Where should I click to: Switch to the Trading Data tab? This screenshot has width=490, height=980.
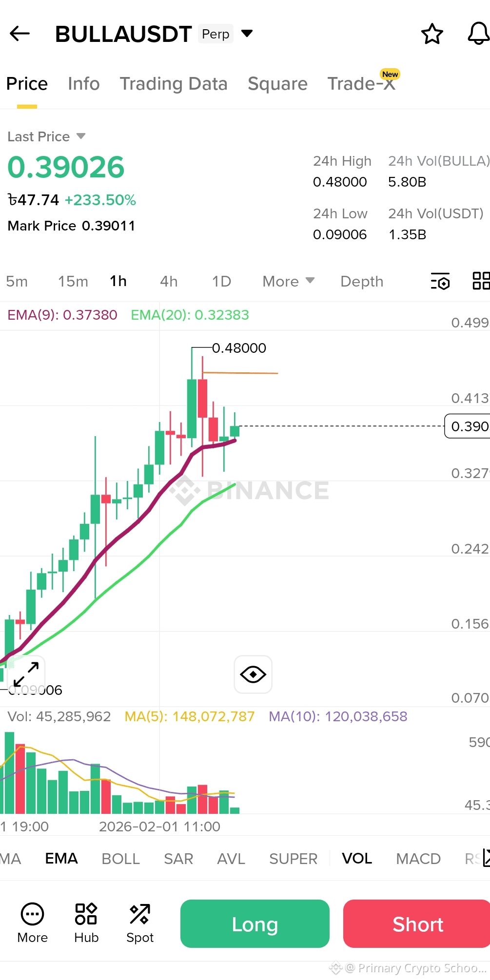[174, 84]
